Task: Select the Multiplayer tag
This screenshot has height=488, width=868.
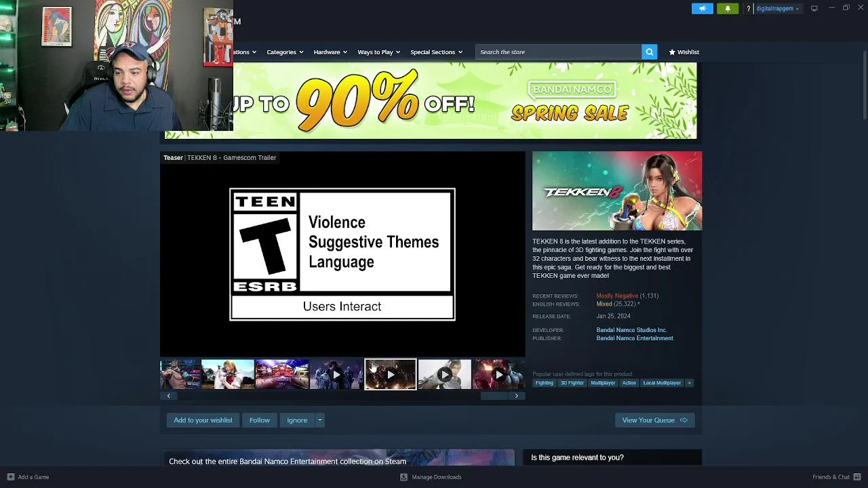Action: click(x=603, y=383)
